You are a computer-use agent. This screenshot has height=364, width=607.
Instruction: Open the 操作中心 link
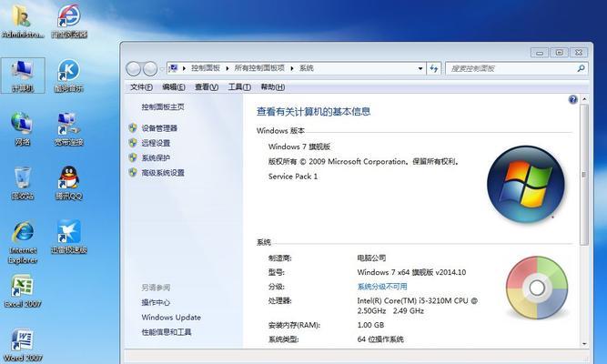[x=156, y=302]
